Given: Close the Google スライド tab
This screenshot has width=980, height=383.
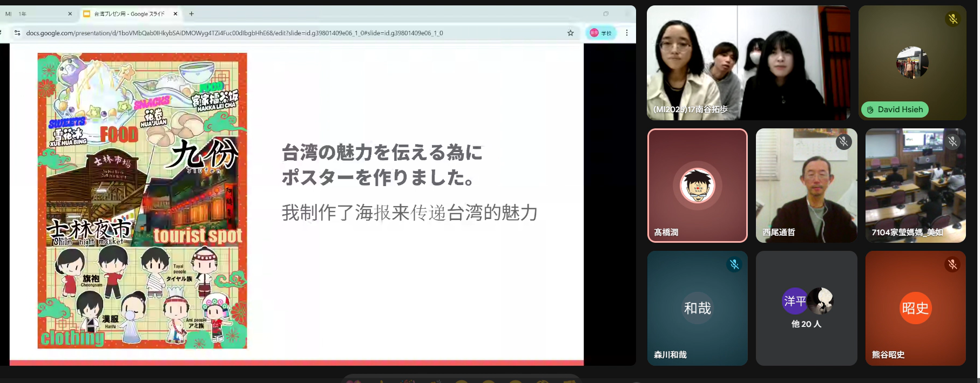Looking at the screenshot, I should [x=175, y=13].
